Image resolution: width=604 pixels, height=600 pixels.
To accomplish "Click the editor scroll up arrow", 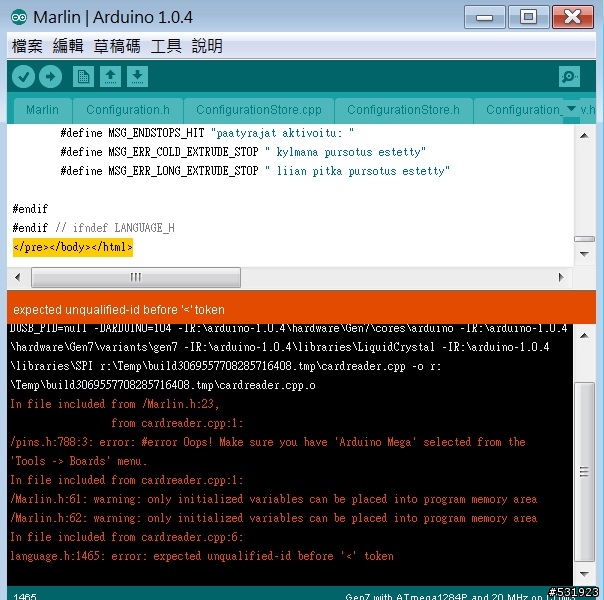I will [x=584, y=135].
